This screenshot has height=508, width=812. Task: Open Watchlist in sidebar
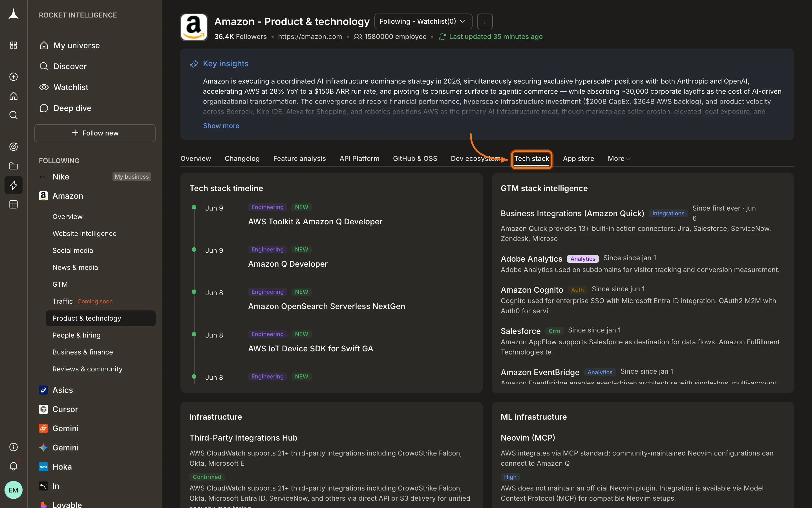tap(71, 87)
